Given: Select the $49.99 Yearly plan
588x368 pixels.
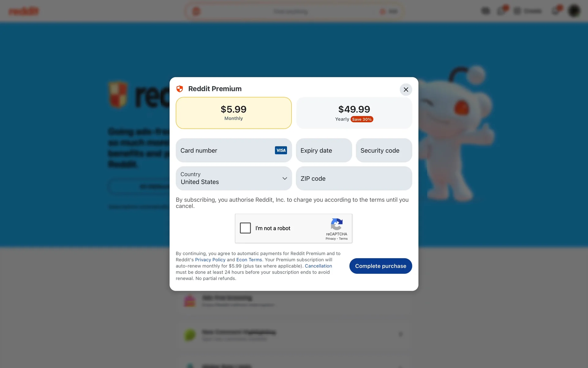Looking at the screenshot, I should 354,113.
